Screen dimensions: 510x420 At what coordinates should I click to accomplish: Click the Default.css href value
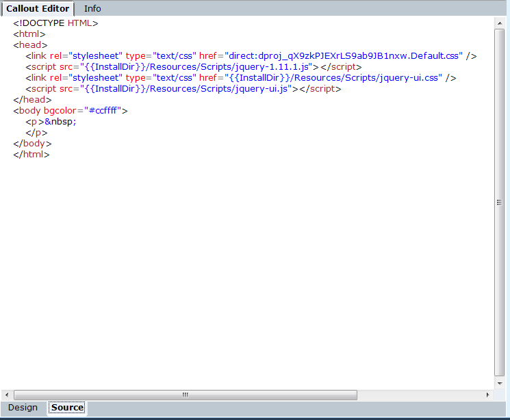click(344, 56)
